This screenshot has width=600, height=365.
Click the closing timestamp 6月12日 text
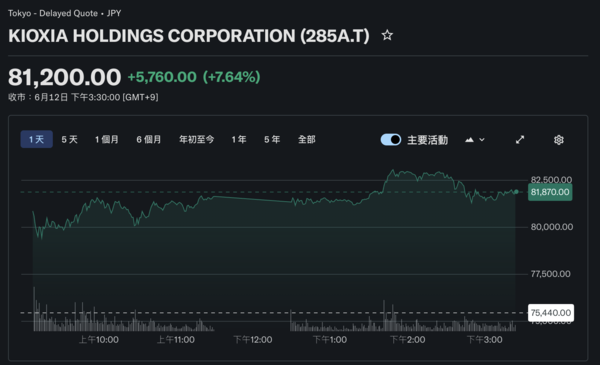click(x=83, y=97)
